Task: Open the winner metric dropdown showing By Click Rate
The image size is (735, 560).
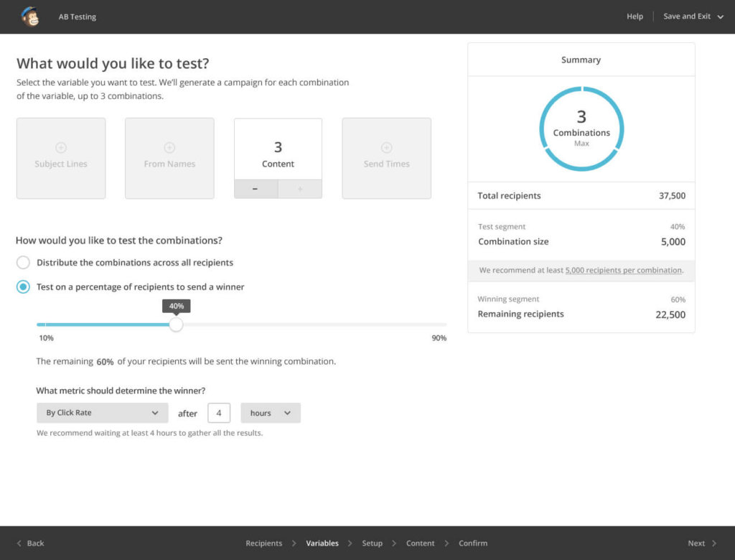Action: click(102, 413)
